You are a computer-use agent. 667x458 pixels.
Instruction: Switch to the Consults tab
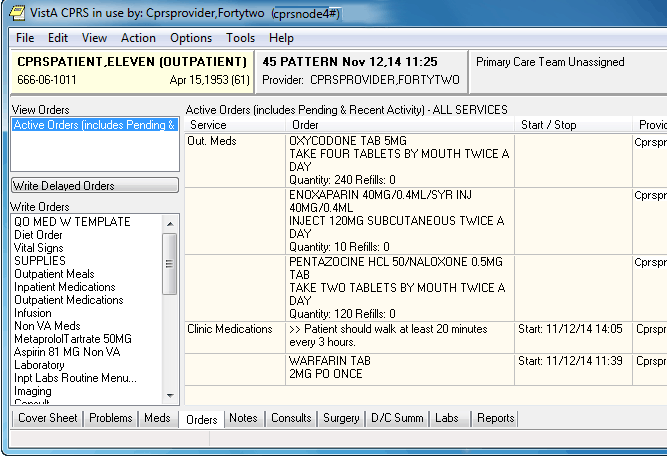tap(291, 418)
